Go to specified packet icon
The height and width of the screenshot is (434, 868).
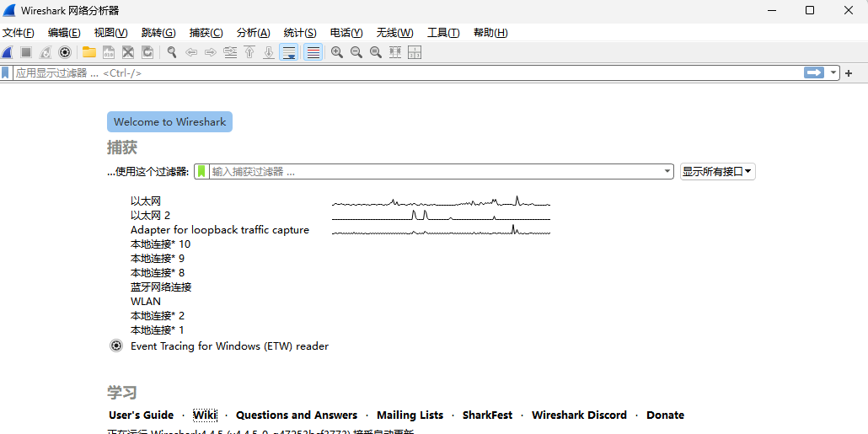tap(230, 52)
